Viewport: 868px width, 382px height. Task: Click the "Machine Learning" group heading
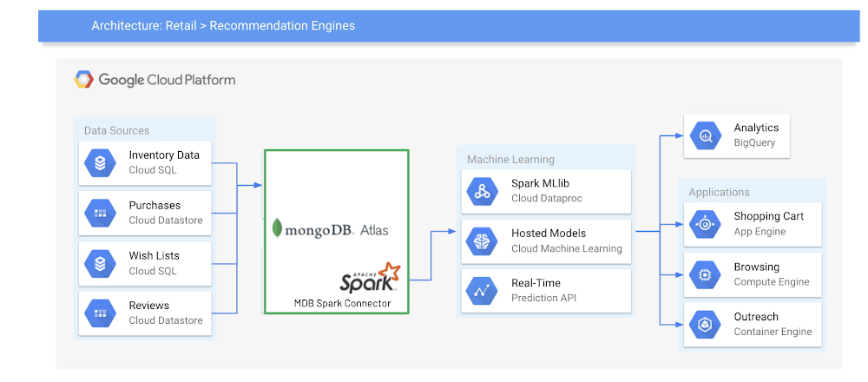(x=510, y=160)
